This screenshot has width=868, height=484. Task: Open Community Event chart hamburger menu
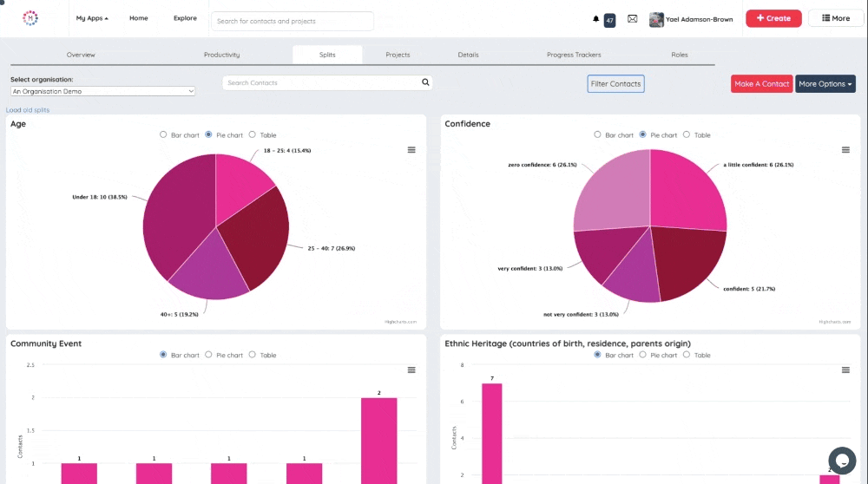pyautogui.click(x=411, y=370)
